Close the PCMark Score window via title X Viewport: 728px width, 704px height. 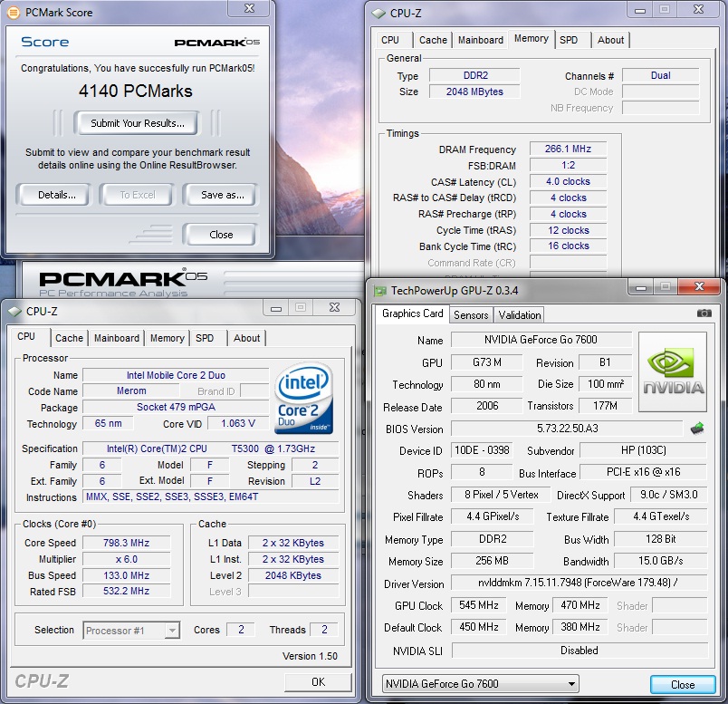tap(249, 8)
